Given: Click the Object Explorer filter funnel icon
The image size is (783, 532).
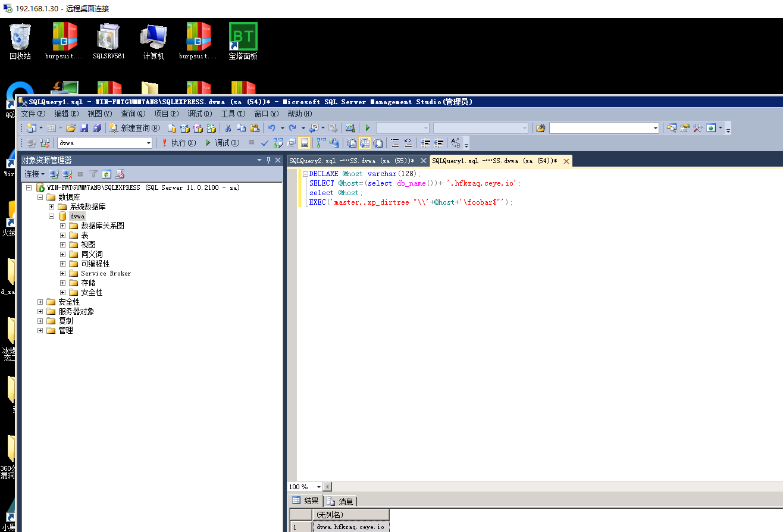Looking at the screenshot, I should (93, 174).
